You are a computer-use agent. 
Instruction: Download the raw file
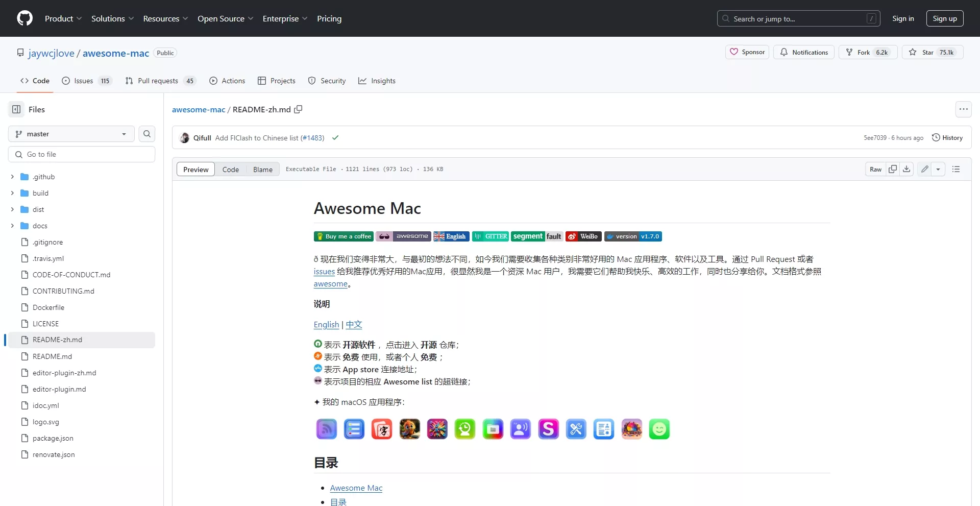[906, 169]
